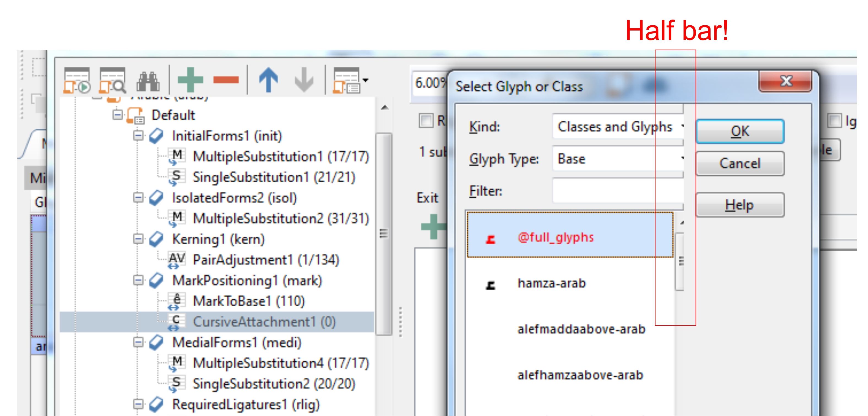Open the find binoculars tool
This screenshot has height=416, width=868.
click(x=148, y=81)
